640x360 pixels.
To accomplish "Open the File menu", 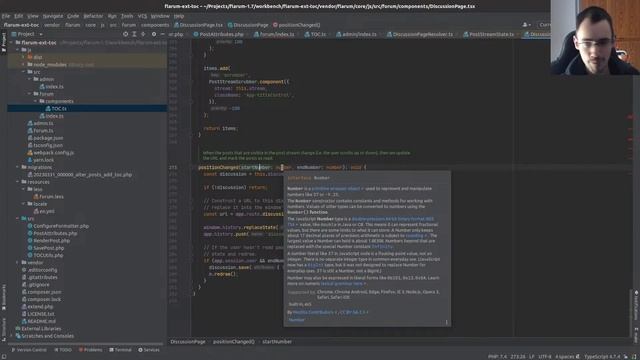I will pyautogui.click(x=6, y=16).
